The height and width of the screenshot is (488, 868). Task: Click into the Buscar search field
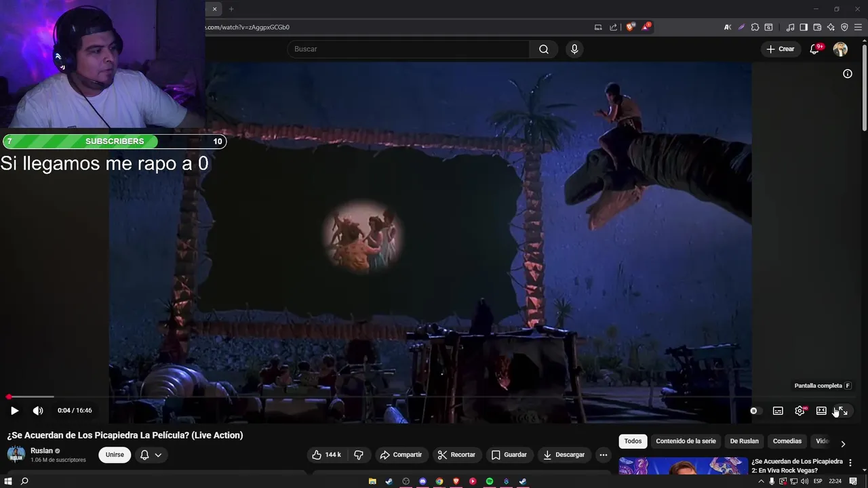coord(408,49)
